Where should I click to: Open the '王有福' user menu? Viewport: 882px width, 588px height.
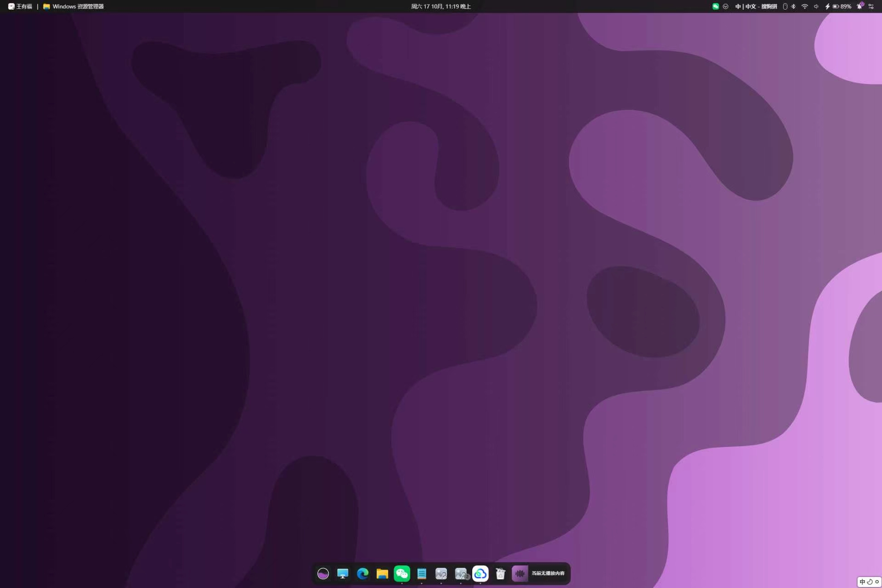tap(20, 6)
